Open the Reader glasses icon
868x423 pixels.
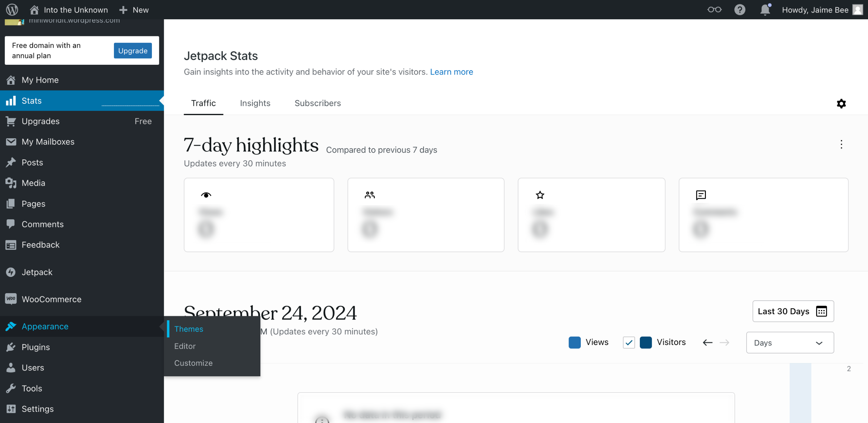(x=714, y=9)
